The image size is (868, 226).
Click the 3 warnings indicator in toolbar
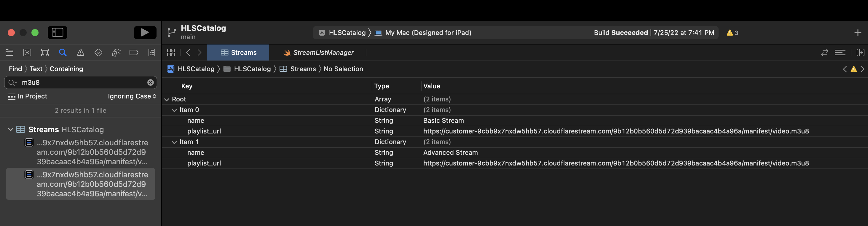coord(732,33)
